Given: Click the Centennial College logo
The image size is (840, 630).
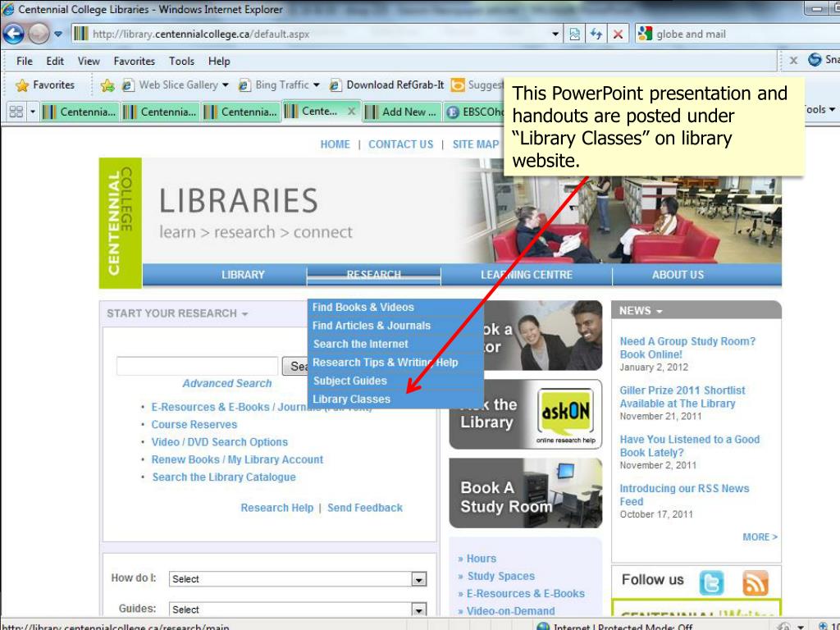Looking at the screenshot, I should coord(121,223).
